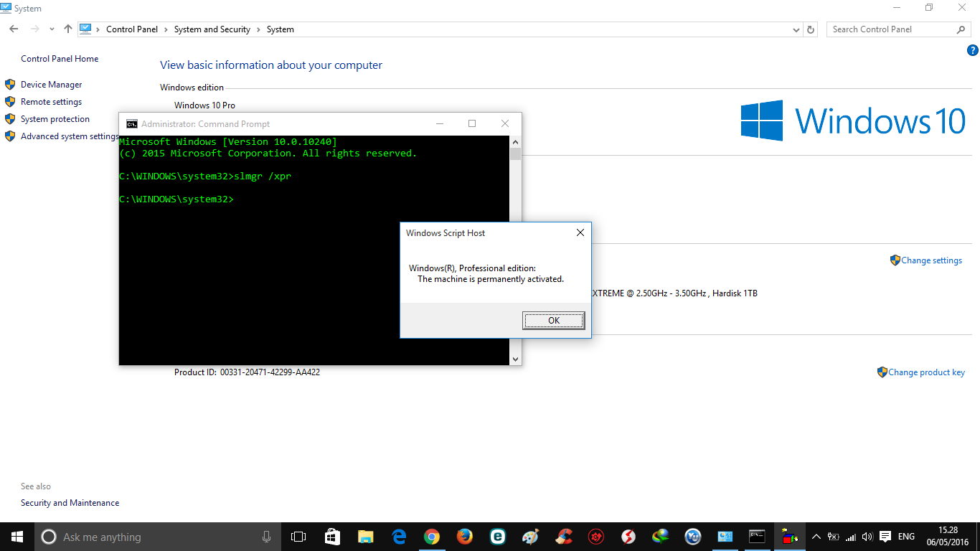Open Windows Store from taskbar

(332, 537)
